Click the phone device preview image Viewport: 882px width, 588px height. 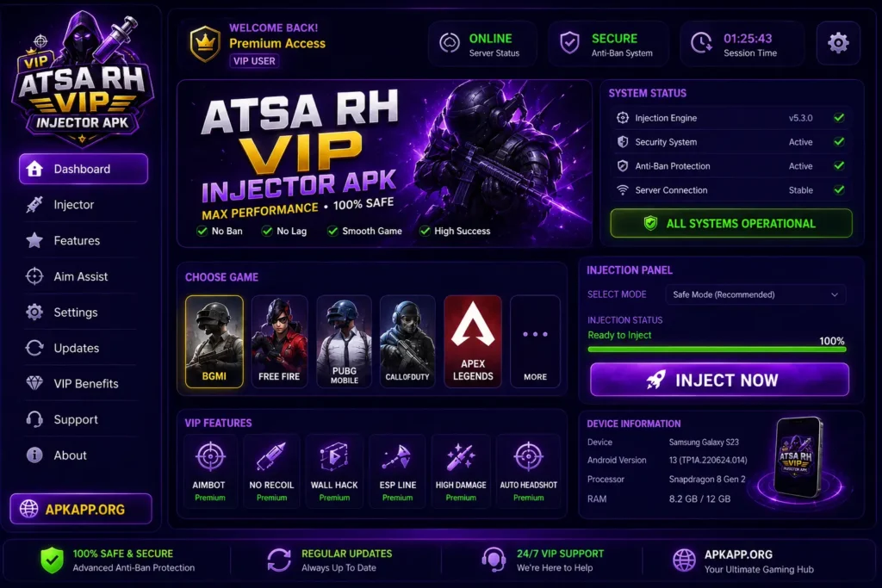[798, 458]
